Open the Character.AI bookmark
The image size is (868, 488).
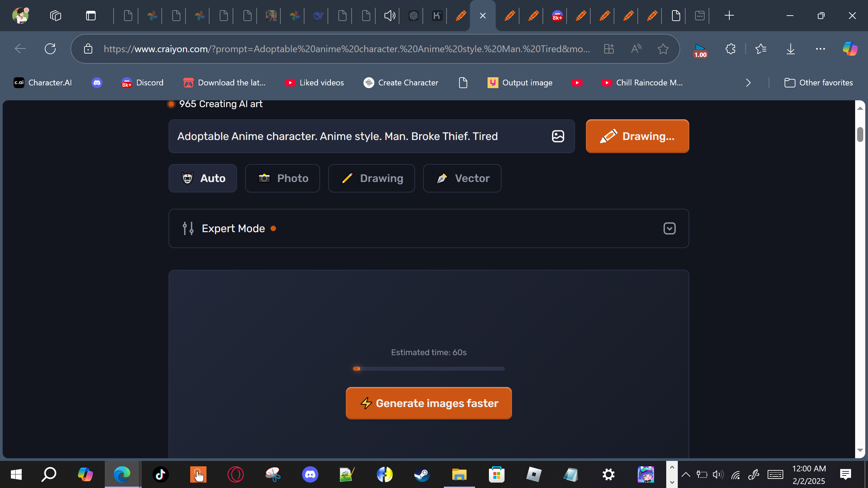coord(43,83)
